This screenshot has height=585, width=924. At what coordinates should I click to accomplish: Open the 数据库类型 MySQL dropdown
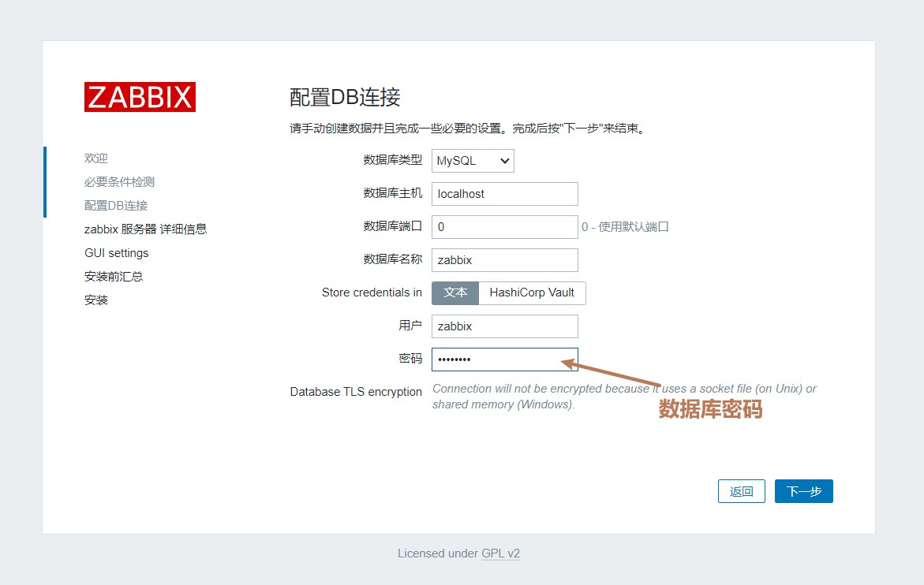tap(473, 161)
